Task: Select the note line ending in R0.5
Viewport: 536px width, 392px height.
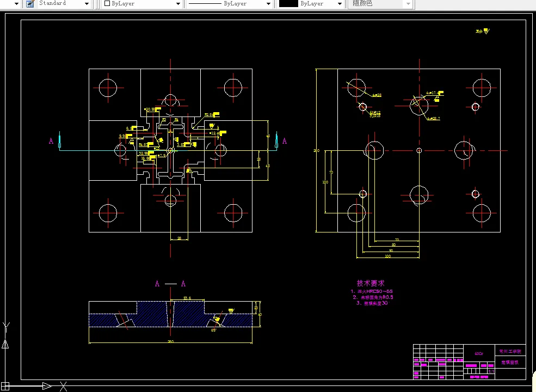Action: pos(373,297)
